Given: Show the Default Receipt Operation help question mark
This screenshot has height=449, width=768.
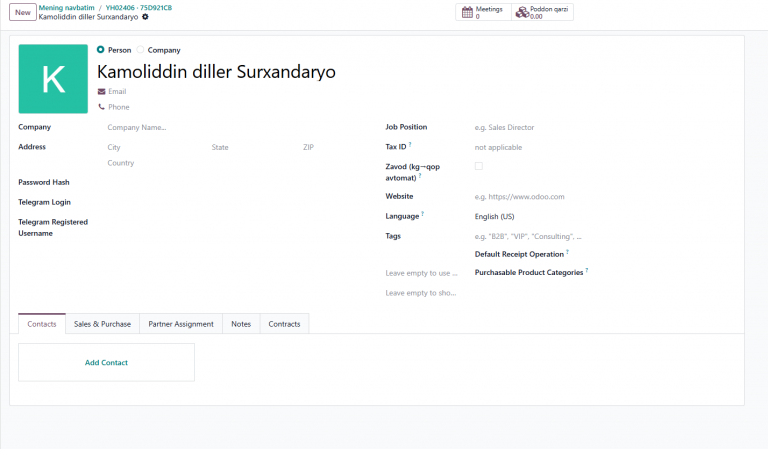Looking at the screenshot, I should (567, 252).
